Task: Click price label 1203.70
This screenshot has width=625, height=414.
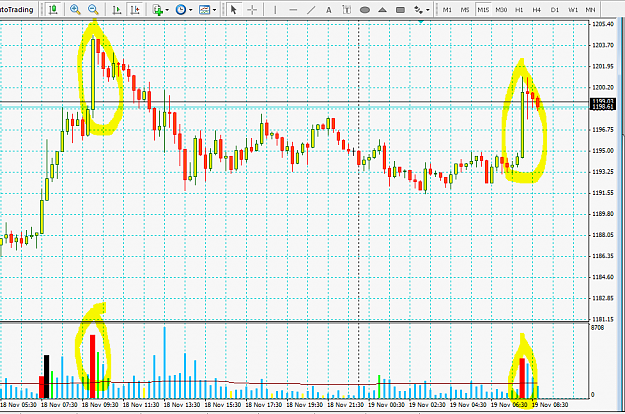Action: click(603, 45)
